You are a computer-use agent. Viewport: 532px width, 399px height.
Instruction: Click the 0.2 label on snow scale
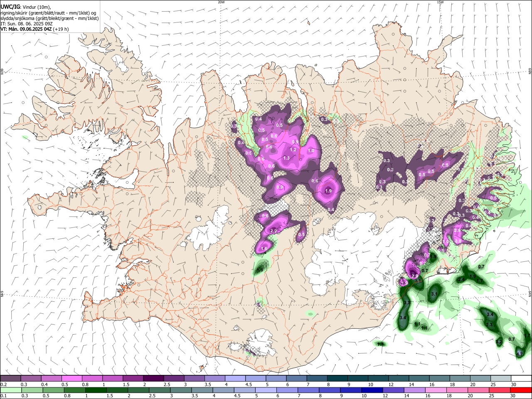3,384
